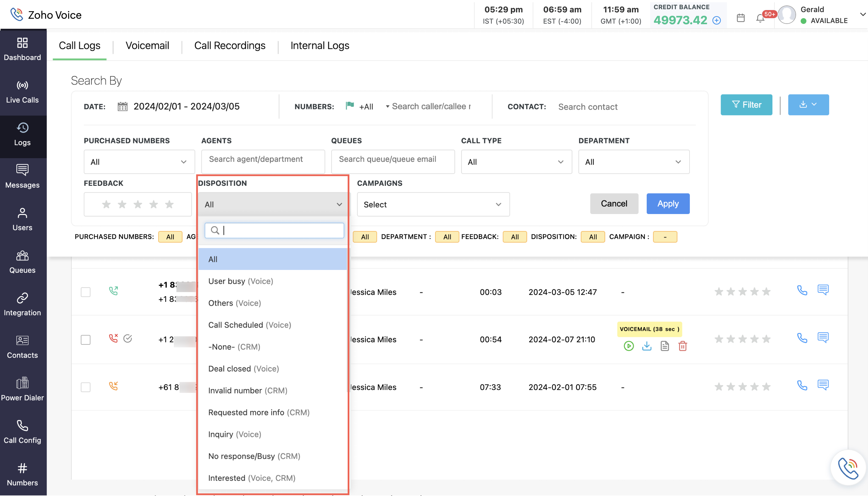Open the Call Recordings tab
Screen dimensions: 868x496
(230, 46)
